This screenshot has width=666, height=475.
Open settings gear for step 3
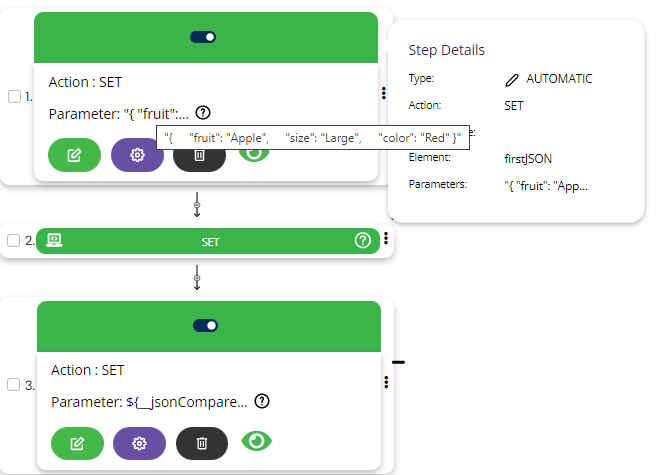coord(140,443)
